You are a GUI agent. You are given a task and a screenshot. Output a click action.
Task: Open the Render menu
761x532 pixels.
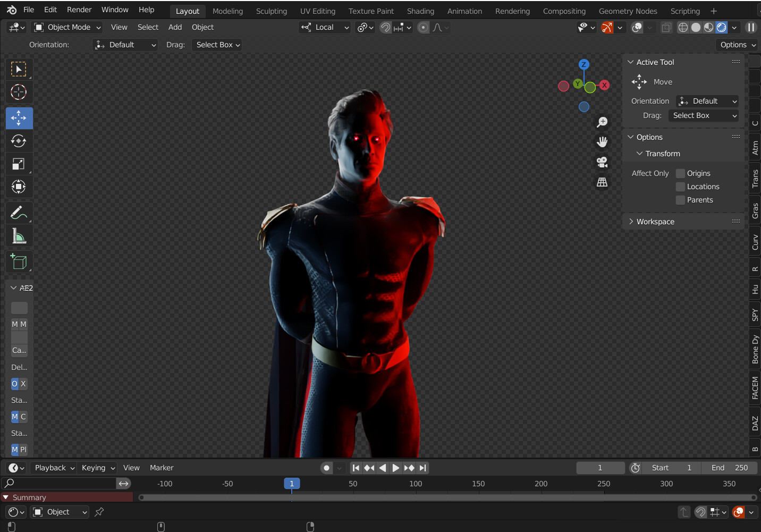pos(79,9)
